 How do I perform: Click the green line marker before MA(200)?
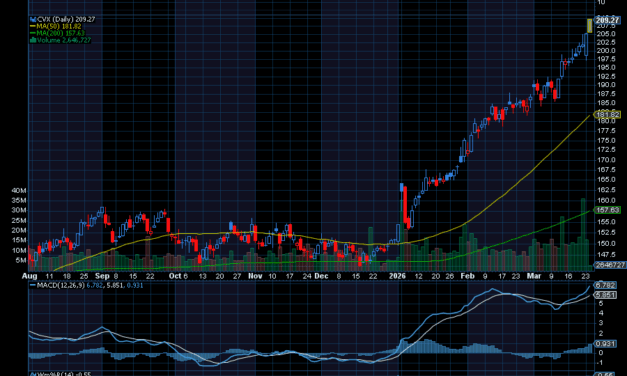coord(33,33)
